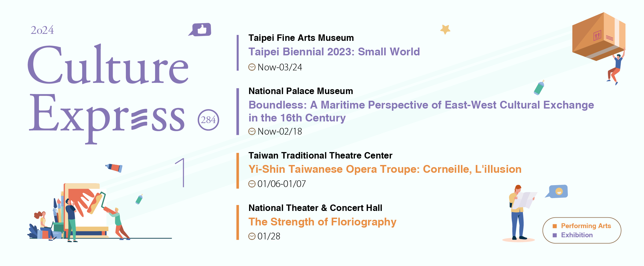Click the blue smiley chat bubble icon
The image size is (644, 266).
(x=558, y=192)
